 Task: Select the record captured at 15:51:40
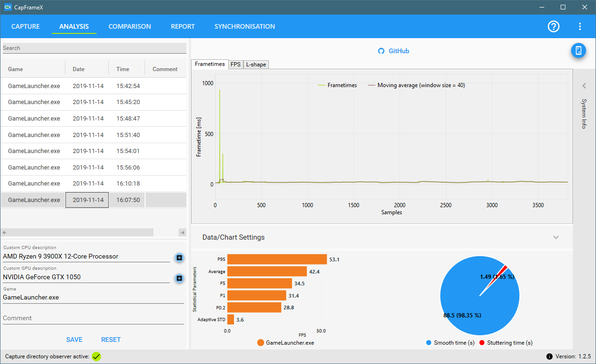click(x=94, y=135)
